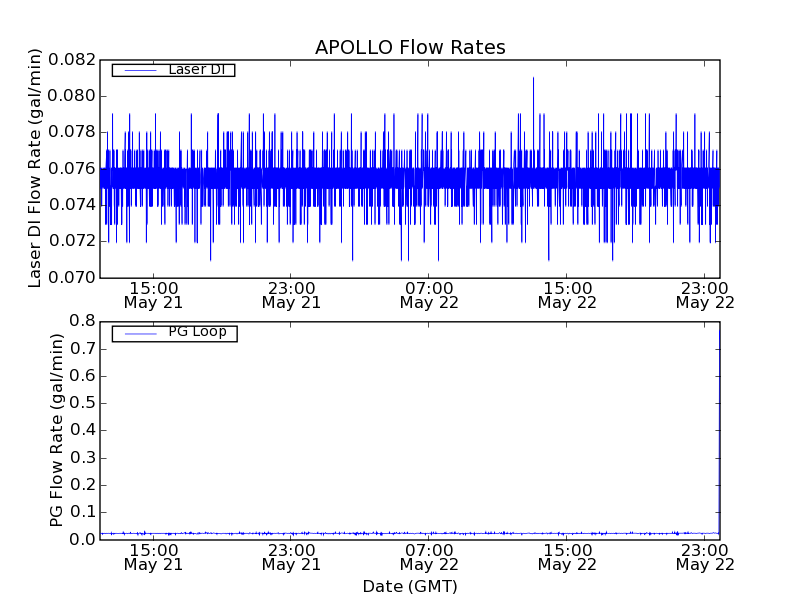Click the 15:00 May 22 tick under the bottom plot
800x600 pixels.
[567, 557]
